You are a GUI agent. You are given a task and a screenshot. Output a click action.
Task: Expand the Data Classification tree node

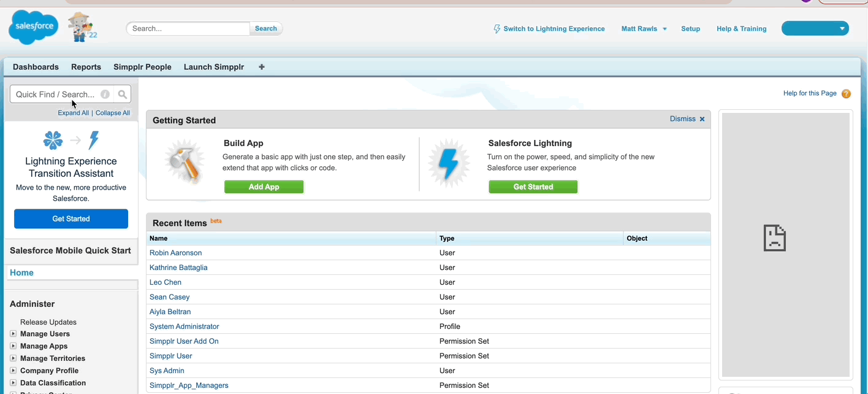click(13, 383)
